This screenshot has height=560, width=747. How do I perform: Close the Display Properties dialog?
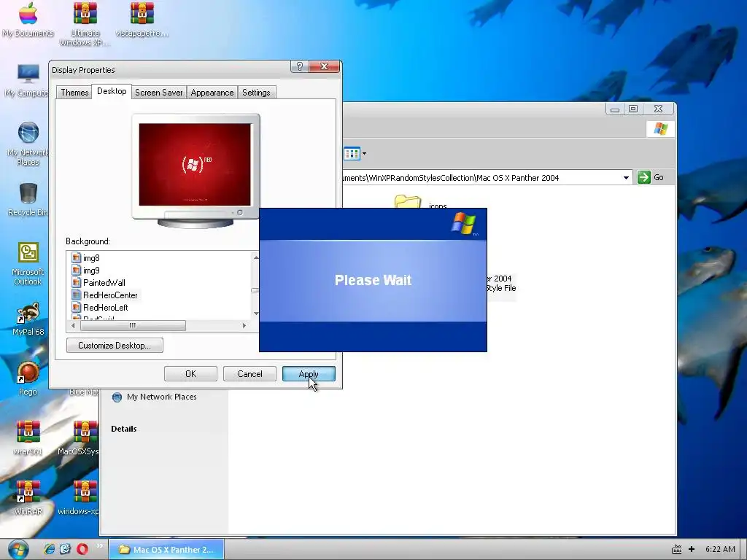pyautogui.click(x=325, y=66)
